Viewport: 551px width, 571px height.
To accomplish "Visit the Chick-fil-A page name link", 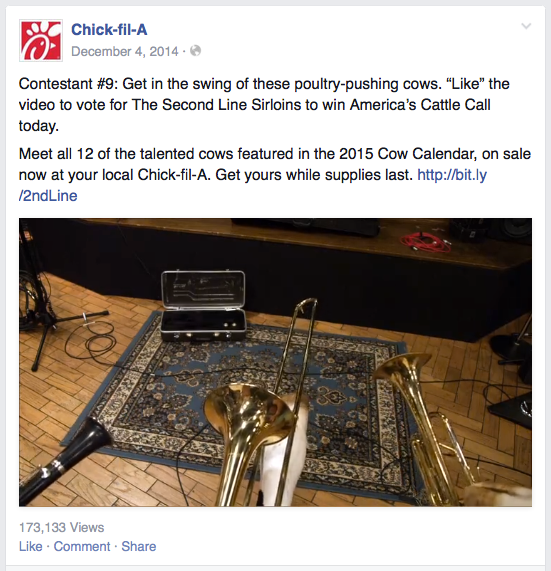I will coord(109,29).
